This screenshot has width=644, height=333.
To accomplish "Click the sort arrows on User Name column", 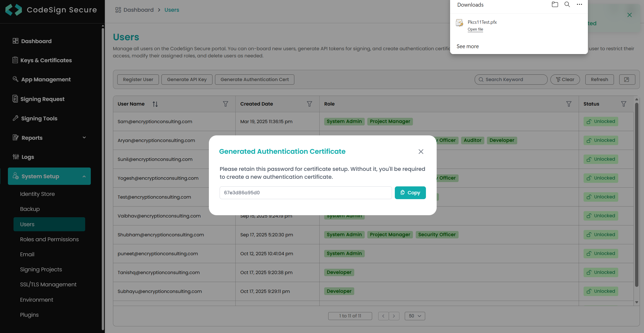I will click(155, 104).
